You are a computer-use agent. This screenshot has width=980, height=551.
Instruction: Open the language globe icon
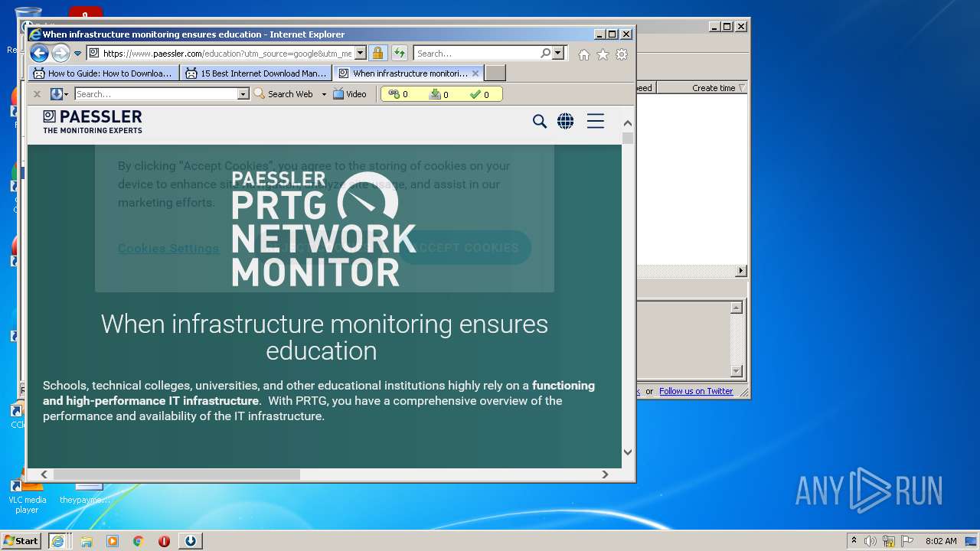[x=566, y=121]
